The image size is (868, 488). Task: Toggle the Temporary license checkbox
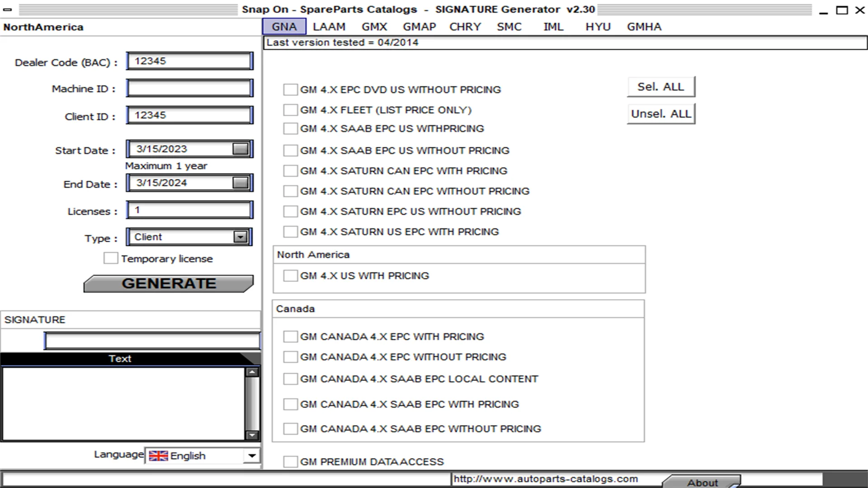point(111,258)
